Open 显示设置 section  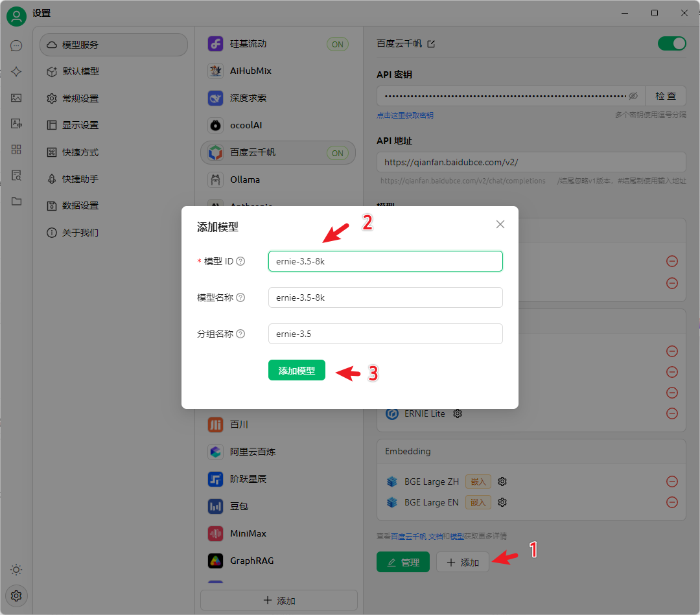[x=114, y=125]
